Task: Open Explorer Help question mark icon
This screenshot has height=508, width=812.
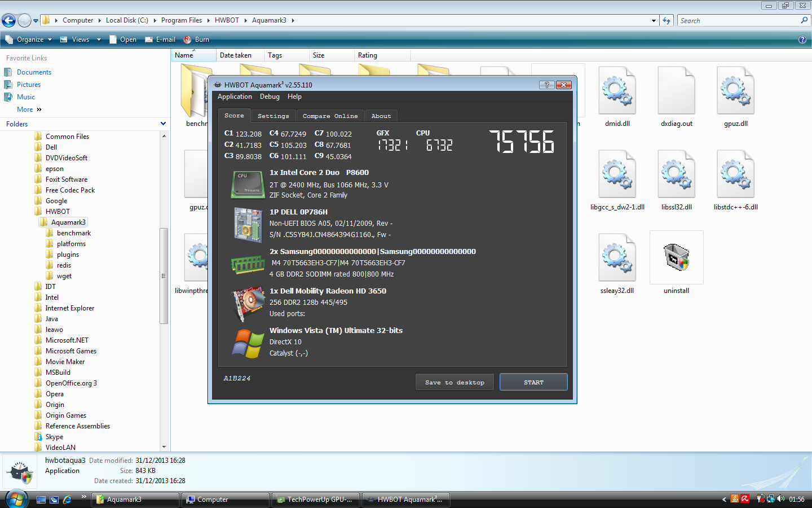Action: (802, 40)
